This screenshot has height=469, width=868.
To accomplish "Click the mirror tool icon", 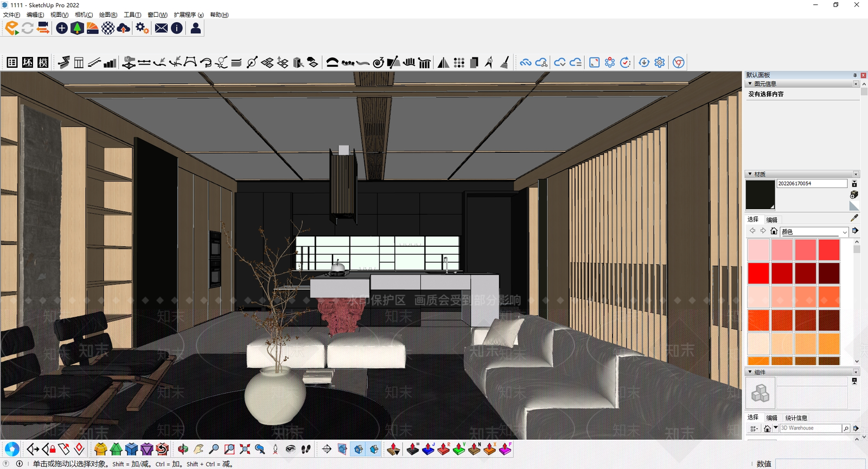I will click(443, 62).
